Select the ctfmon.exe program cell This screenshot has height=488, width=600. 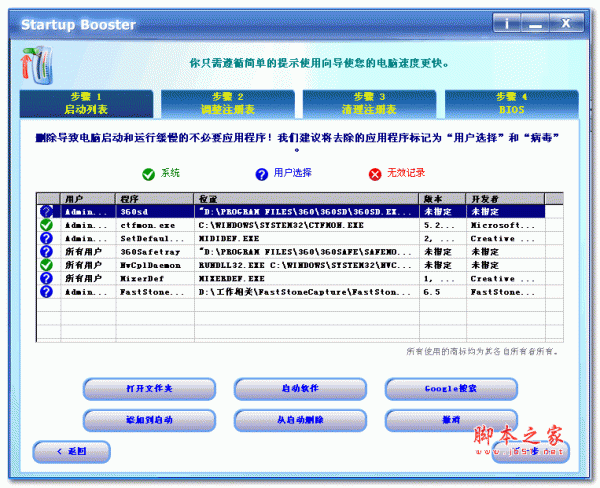(155, 225)
